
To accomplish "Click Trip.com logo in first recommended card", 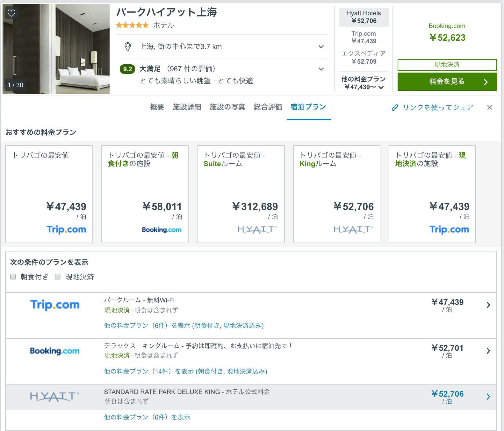I will point(67,230).
